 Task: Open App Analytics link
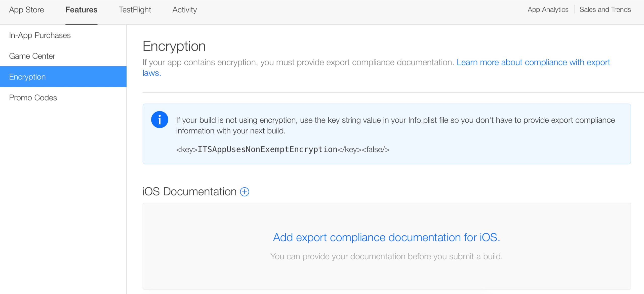548,10
